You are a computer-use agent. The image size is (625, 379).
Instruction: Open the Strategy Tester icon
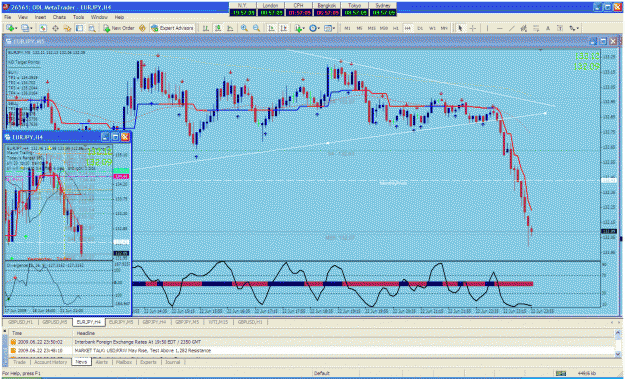click(x=92, y=28)
